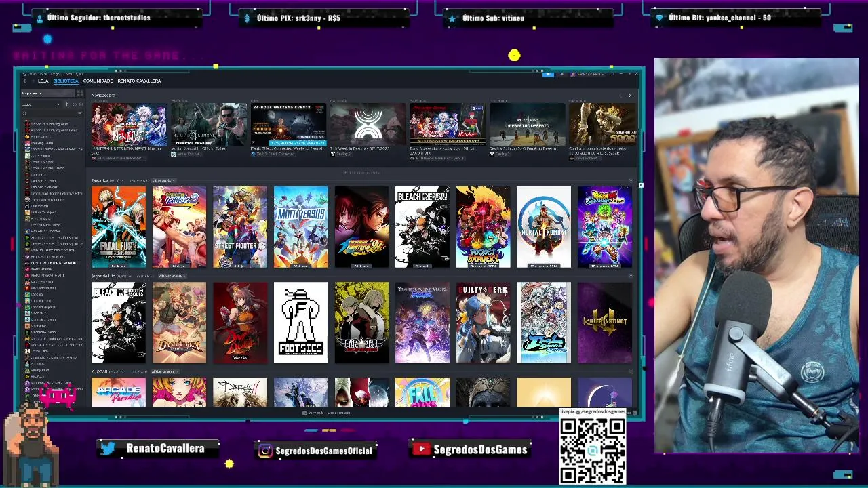Select MultiVersus game cover
Image resolution: width=868 pixels, height=488 pixels.
coord(300,227)
